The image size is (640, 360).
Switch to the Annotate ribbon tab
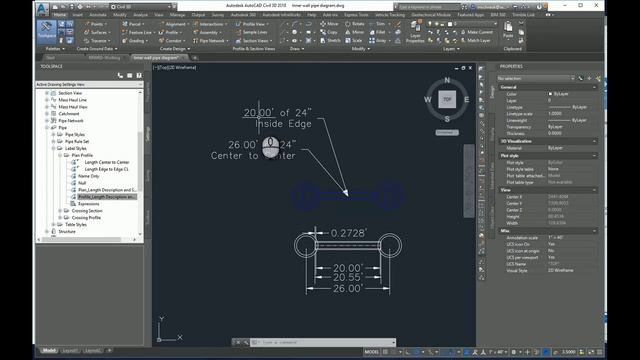pyautogui.click(x=98, y=15)
